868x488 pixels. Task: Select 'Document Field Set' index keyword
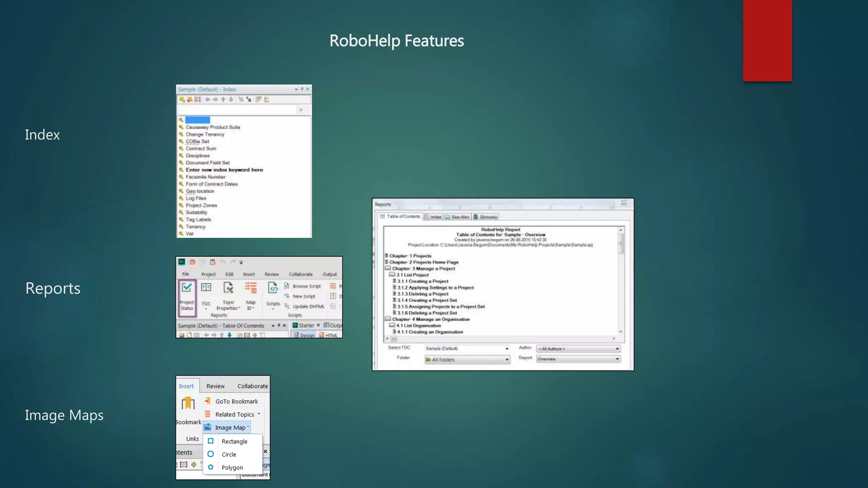208,163
